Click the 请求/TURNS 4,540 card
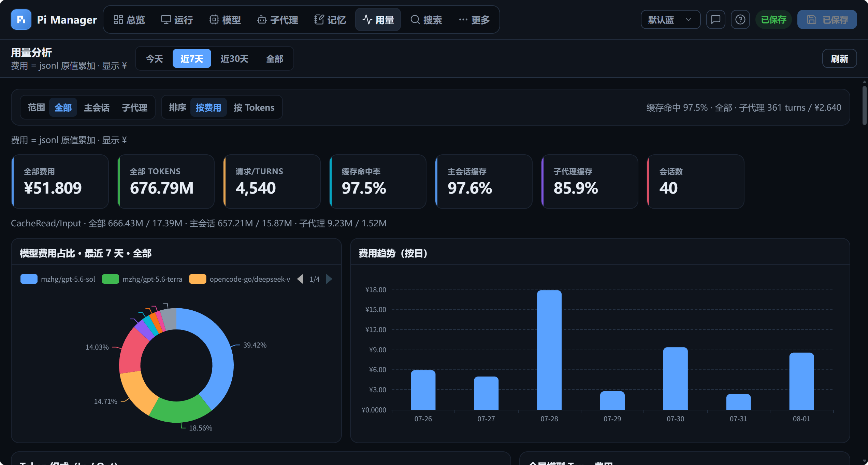The height and width of the screenshot is (465, 868). click(272, 181)
